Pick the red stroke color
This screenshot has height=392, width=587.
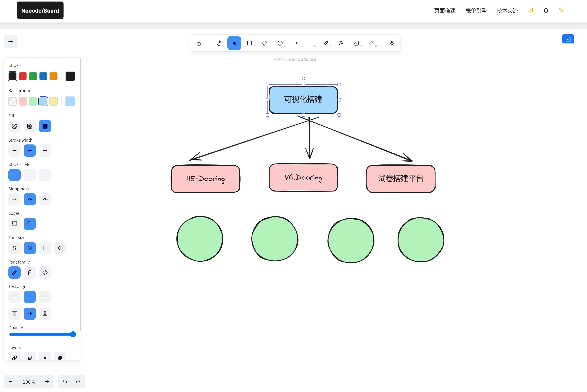pyautogui.click(x=23, y=76)
